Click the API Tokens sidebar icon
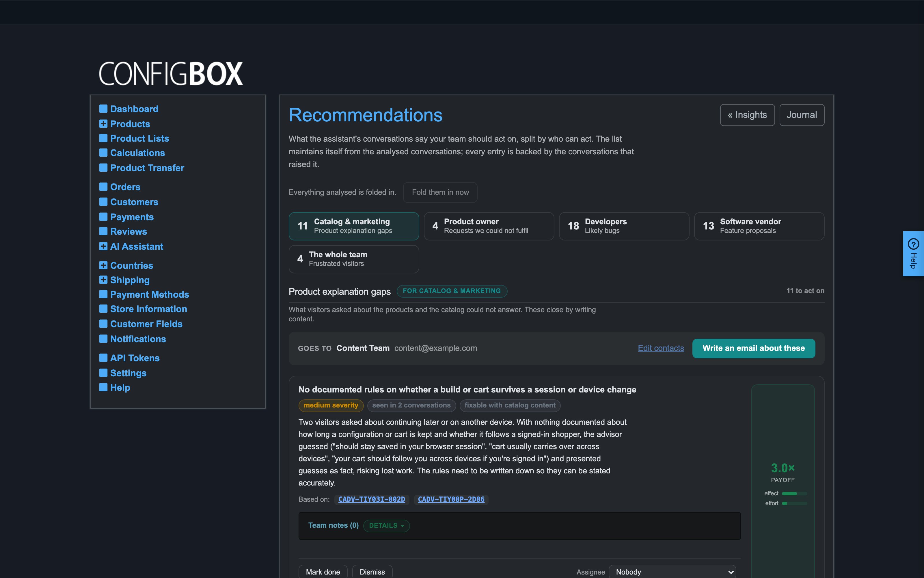Screen dimensions: 924x578 [103, 358]
